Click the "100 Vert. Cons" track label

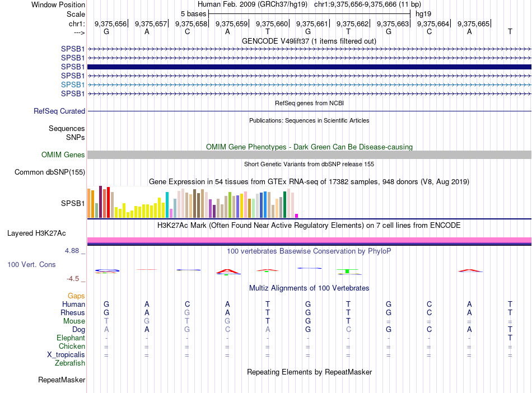click(31, 264)
